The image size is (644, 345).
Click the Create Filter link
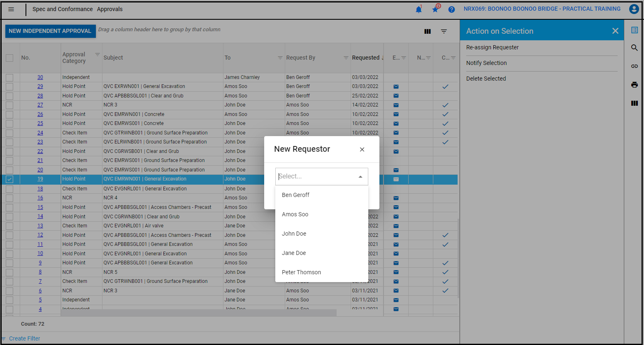point(25,339)
